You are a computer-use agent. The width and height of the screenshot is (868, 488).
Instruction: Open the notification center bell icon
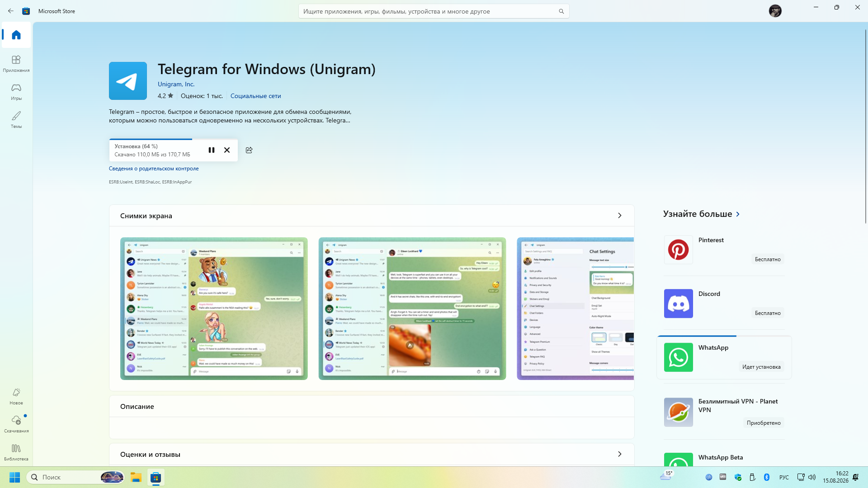(x=855, y=477)
